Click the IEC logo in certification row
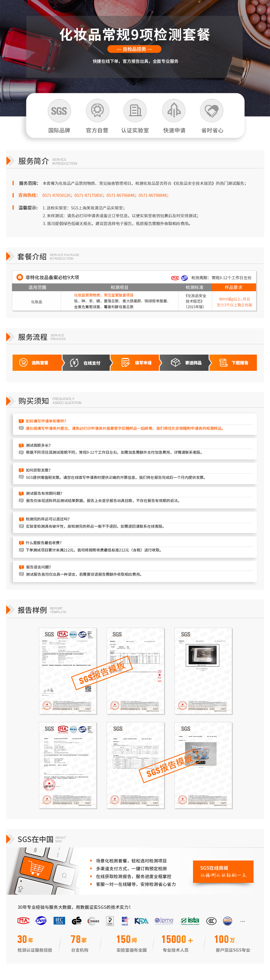The image size is (270, 980). tap(59, 921)
